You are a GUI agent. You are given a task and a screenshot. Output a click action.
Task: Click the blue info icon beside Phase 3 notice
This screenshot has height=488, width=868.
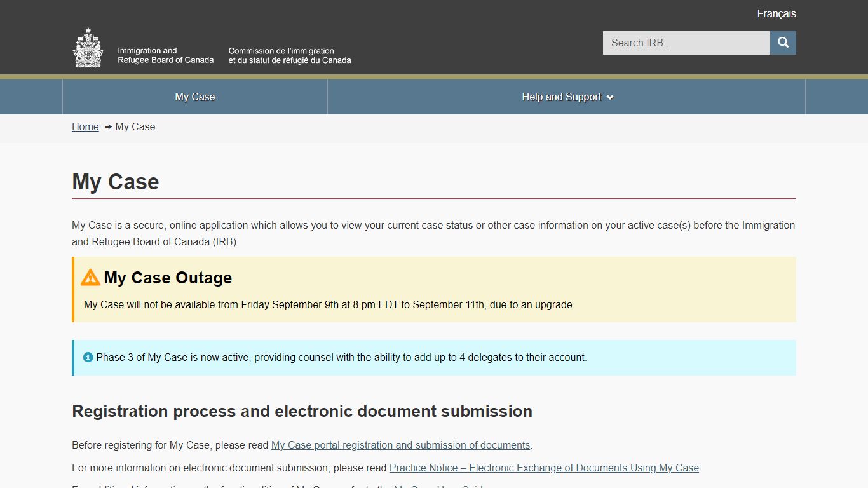[x=88, y=357]
